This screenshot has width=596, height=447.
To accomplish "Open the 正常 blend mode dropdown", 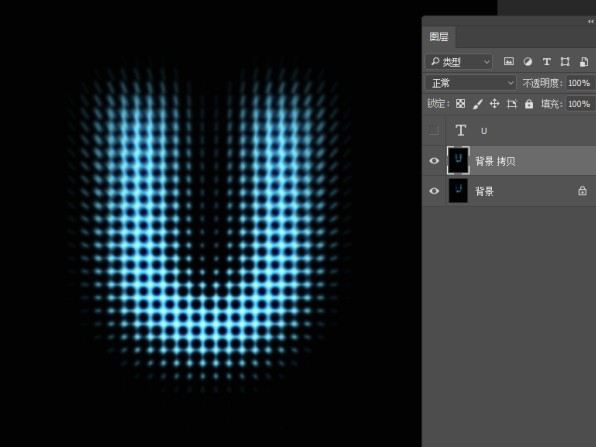I will [x=471, y=83].
